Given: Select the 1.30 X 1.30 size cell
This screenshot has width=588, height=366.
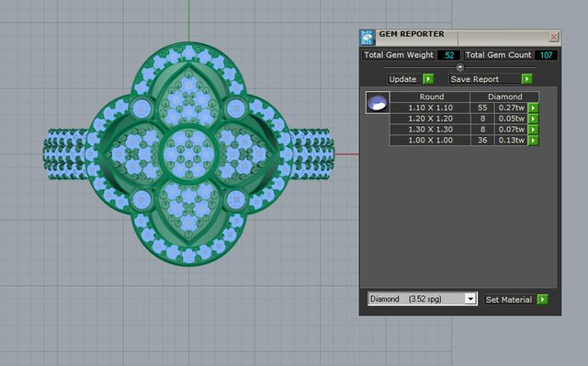Looking at the screenshot, I should pos(430,130).
